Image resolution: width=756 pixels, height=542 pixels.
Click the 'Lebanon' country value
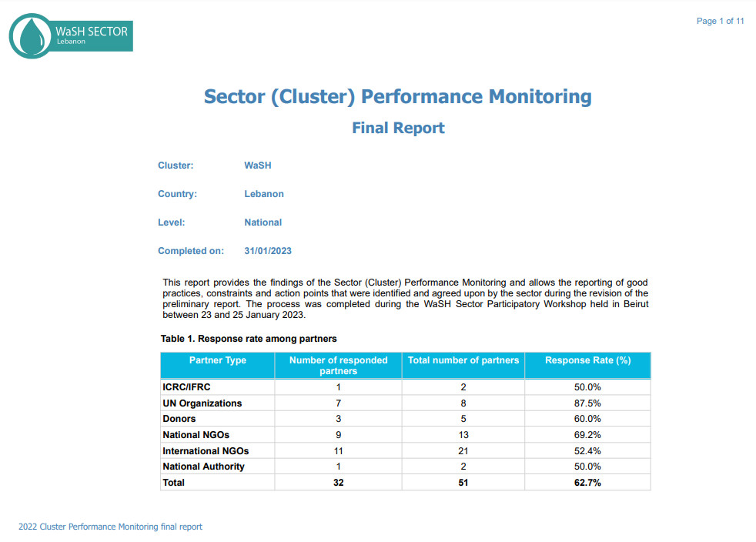(x=264, y=194)
